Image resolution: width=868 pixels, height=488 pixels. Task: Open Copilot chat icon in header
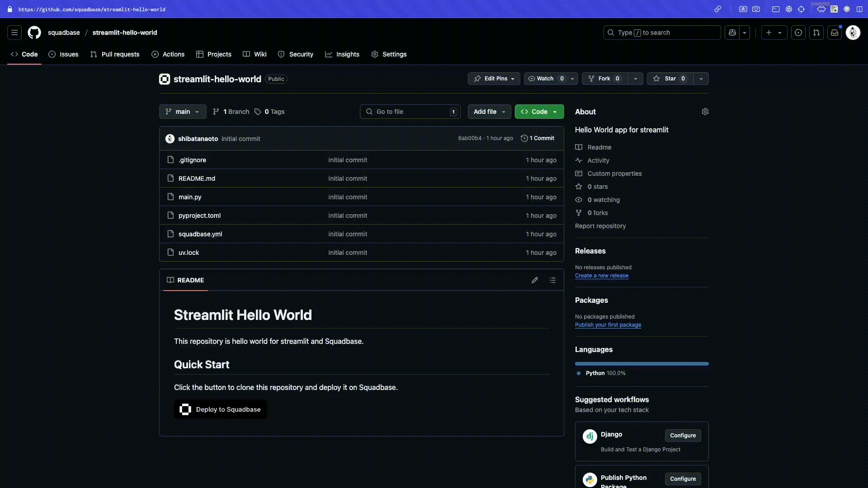coord(732,33)
